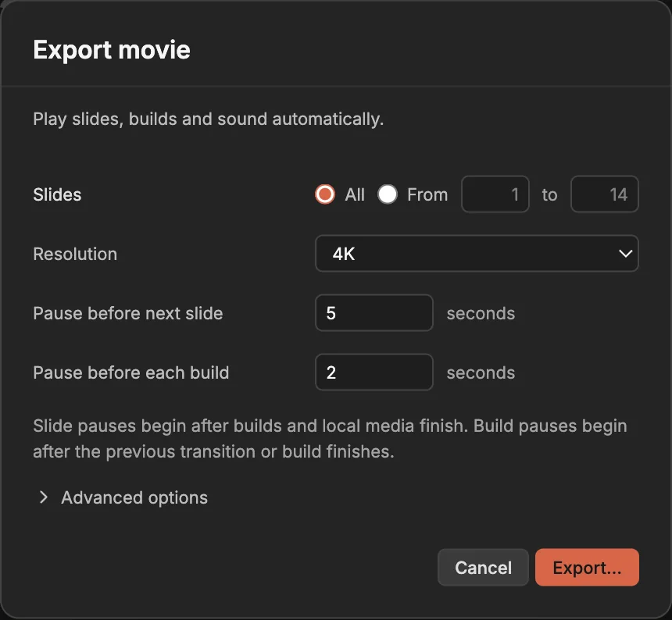
Task: Click the Slides label
Action: [57, 194]
